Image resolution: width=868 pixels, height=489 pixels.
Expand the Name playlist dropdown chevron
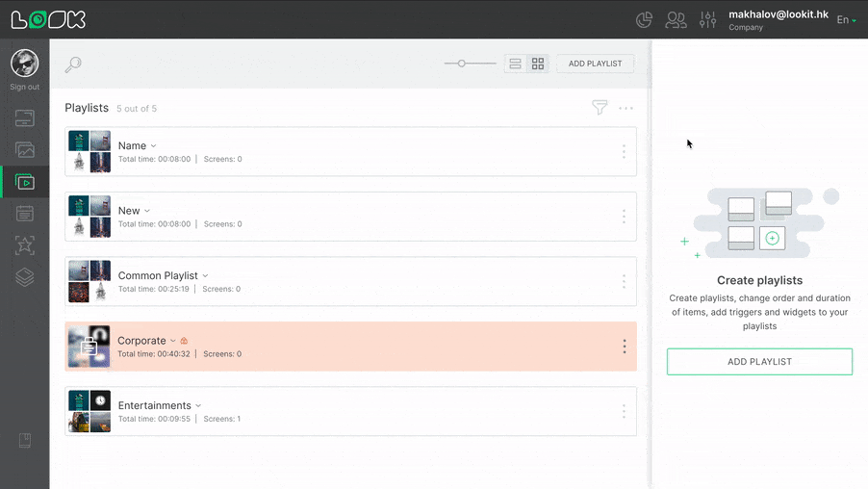(154, 146)
